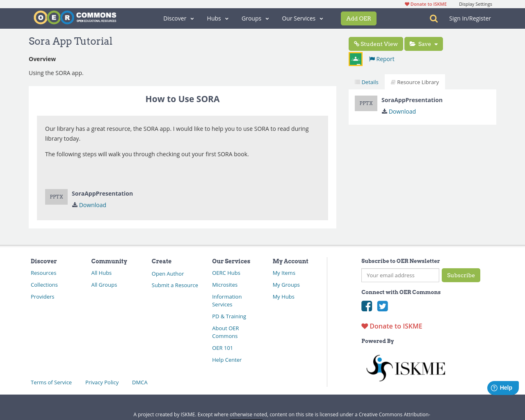Open the DMCA link
The image size is (525, 420).
140,382
